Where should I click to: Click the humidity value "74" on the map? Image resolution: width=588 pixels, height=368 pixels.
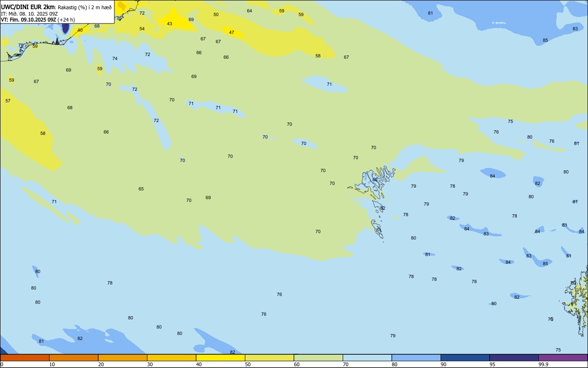point(115,59)
